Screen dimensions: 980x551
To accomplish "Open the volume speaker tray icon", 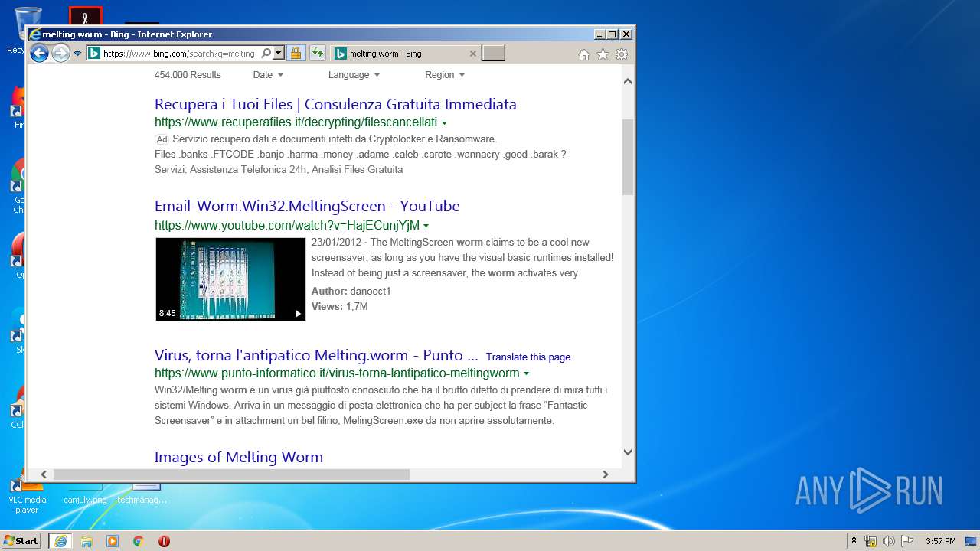I will click(x=888, y=541).
